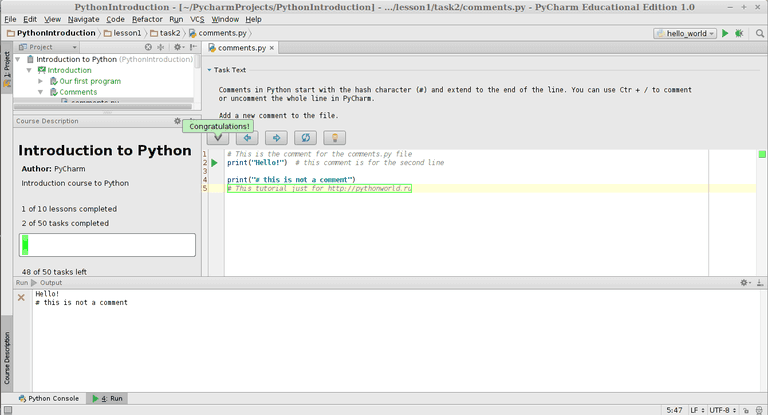Open the Project vertical side tab

pos(7,69)
